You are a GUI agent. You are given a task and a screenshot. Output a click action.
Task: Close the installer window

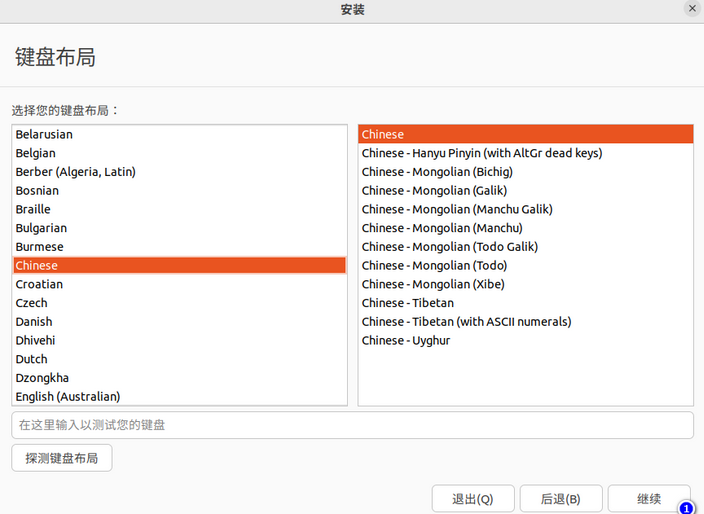click(691, 9)
